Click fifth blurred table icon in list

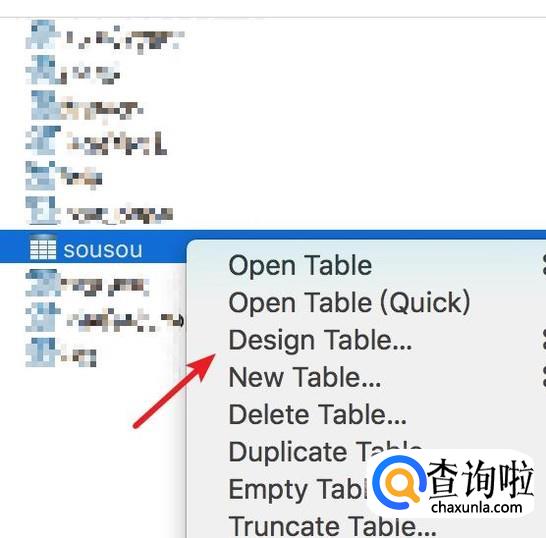(41, 176)
